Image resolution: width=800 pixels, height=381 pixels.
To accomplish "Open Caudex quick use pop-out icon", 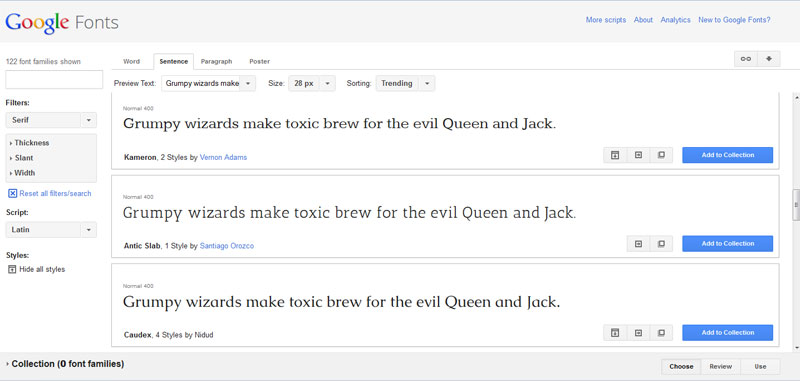I will tap(638, 333).
